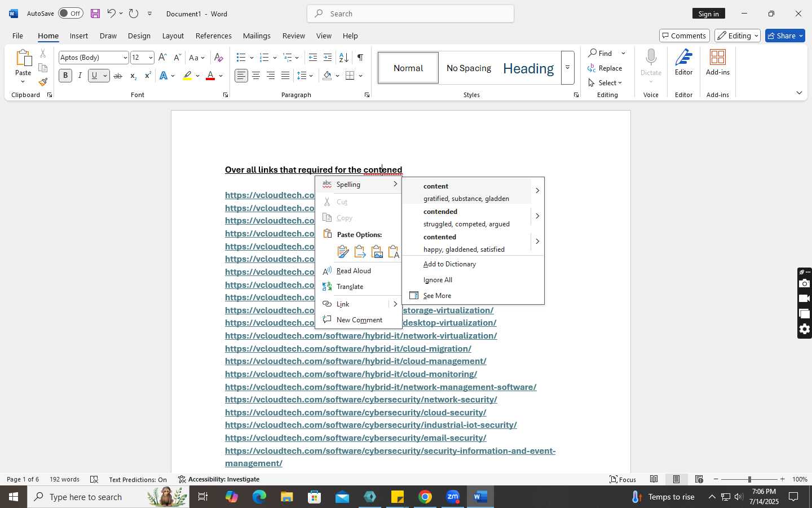Click the Redo icon
812x508 pixels.
pyautogui.click(x=134, y=14)
